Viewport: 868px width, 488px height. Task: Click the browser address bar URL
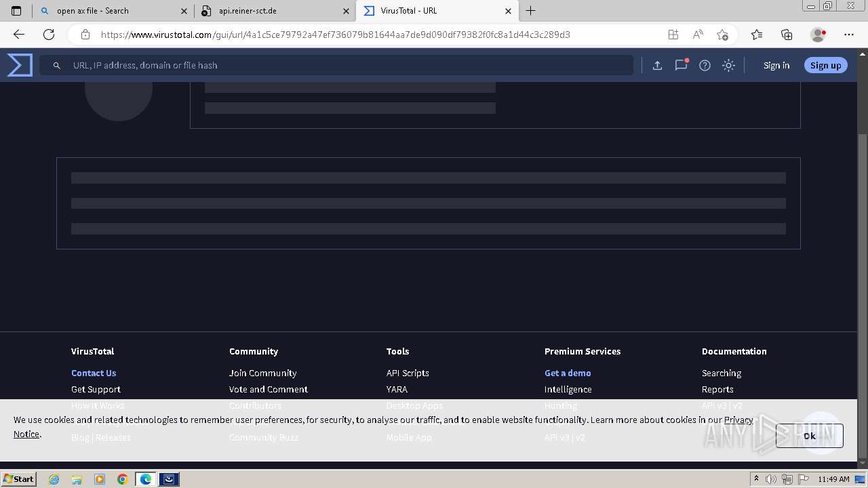[335, 35]
